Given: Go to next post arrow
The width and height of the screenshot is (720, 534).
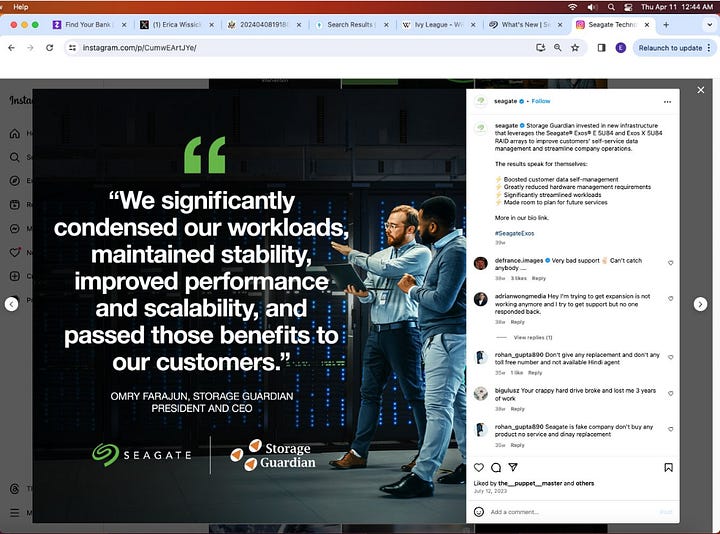Looking at the screenshot, I should pyautogui.click(x=700, y=304).
